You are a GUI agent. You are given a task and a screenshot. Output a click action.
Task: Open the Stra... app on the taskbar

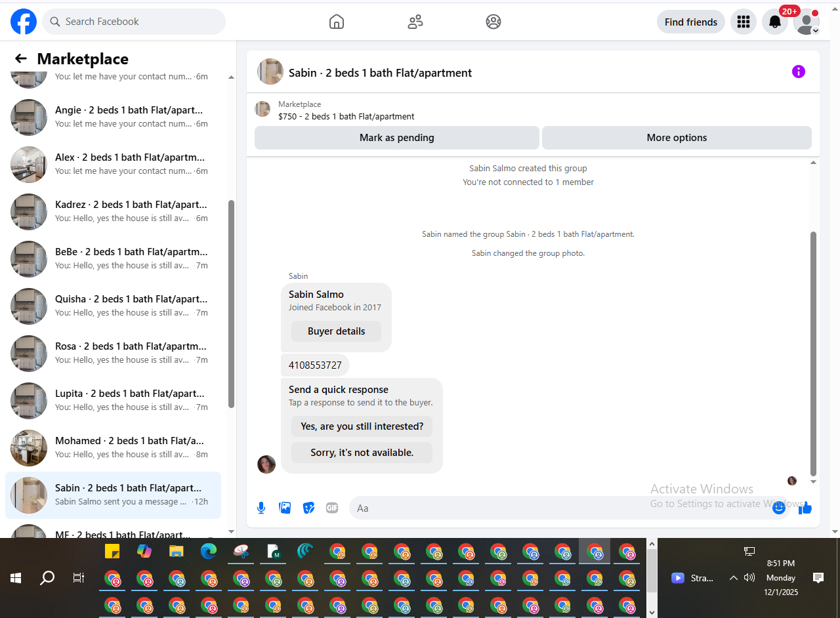click(692, 578)
